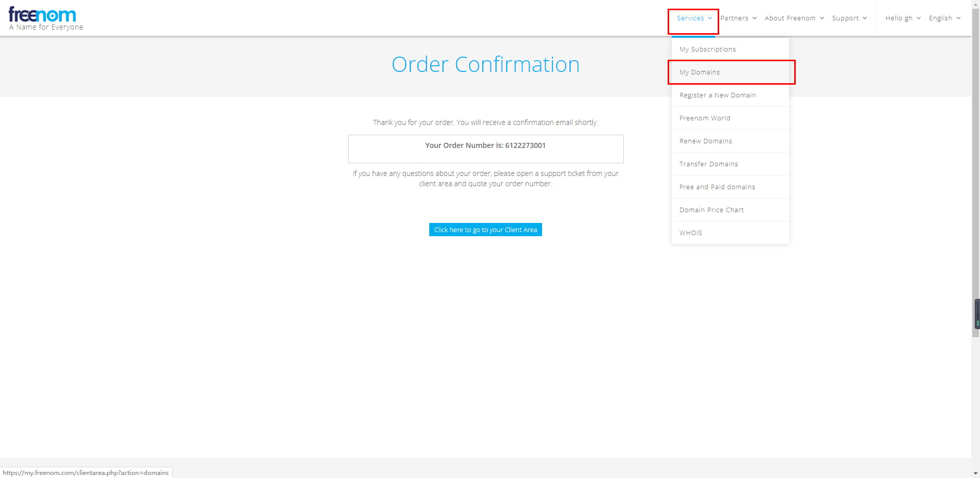980x478 pixels.
Task: Select My Subscriptions menu item
Action: click(x=707, y=49)
